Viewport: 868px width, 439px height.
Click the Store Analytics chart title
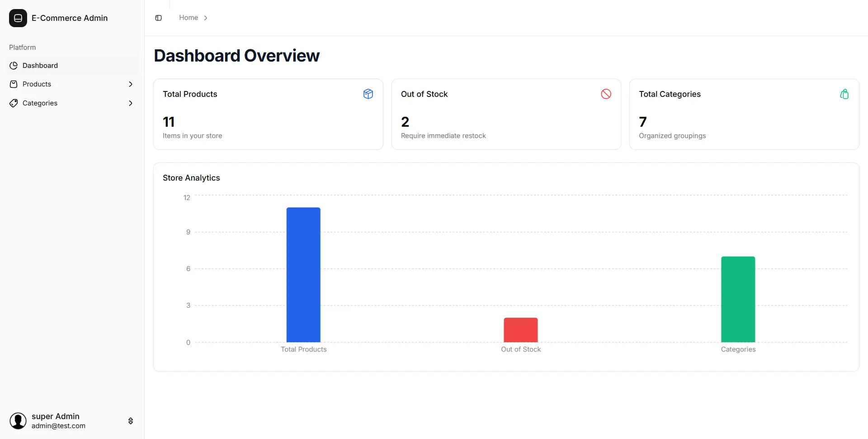[191, 178]
